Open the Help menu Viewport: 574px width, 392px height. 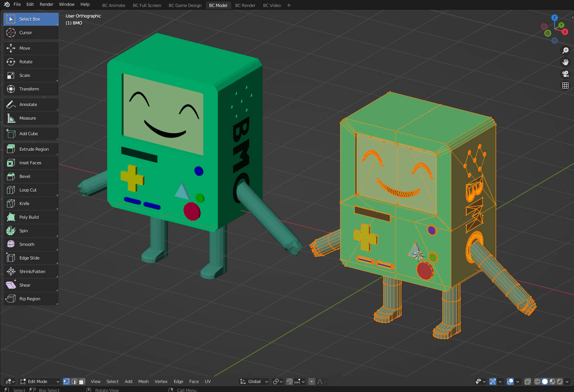pyautogui.click(x=85, y=5)
